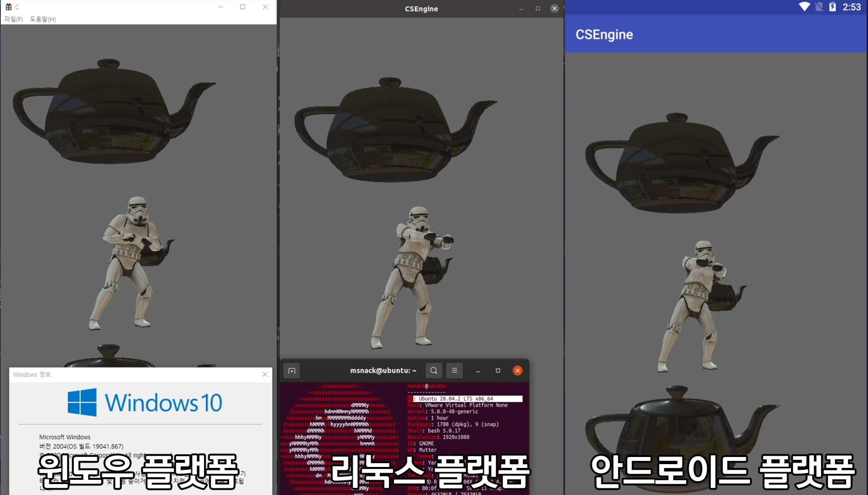Click the 'msnack@ubuntu: ~' terminal title
Screen dimensions: 868x495
pyautogui.click(x=383, y=371)
